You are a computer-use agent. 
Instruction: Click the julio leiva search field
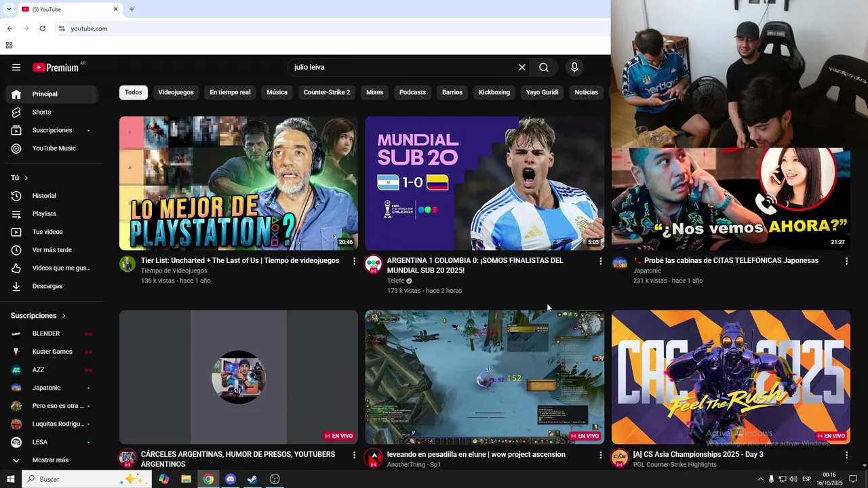(x=403, y=67)
